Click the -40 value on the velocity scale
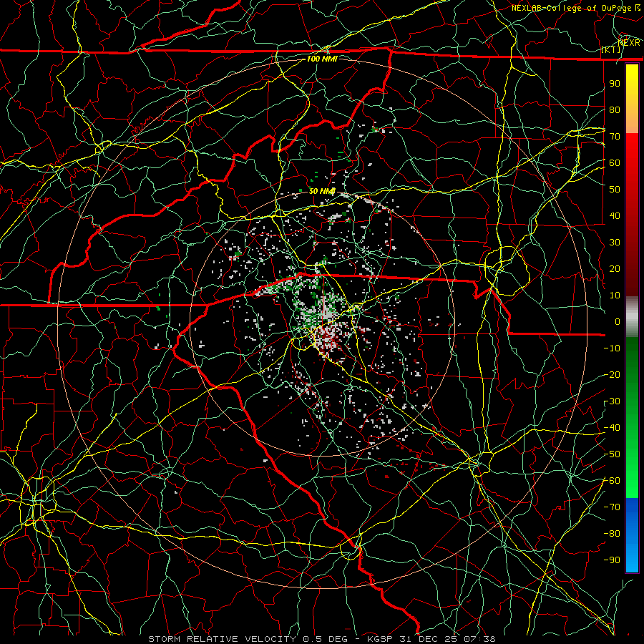 pos(612,428)
